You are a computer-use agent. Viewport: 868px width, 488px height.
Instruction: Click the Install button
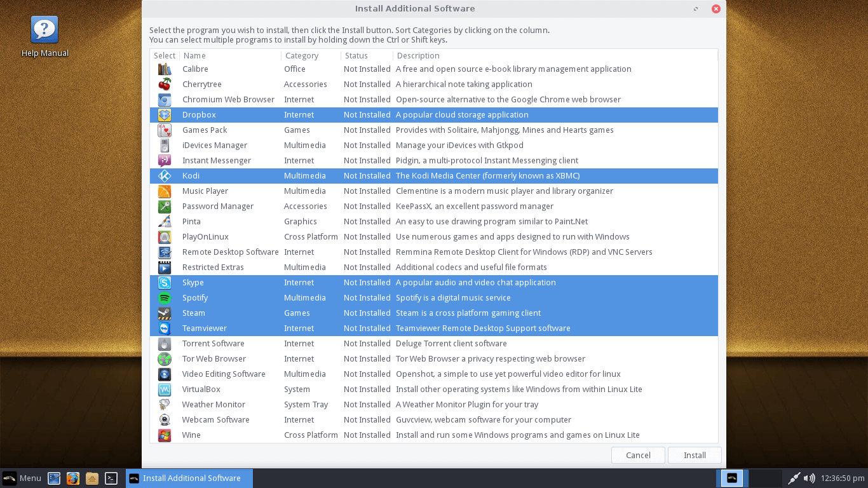[695, 455]
